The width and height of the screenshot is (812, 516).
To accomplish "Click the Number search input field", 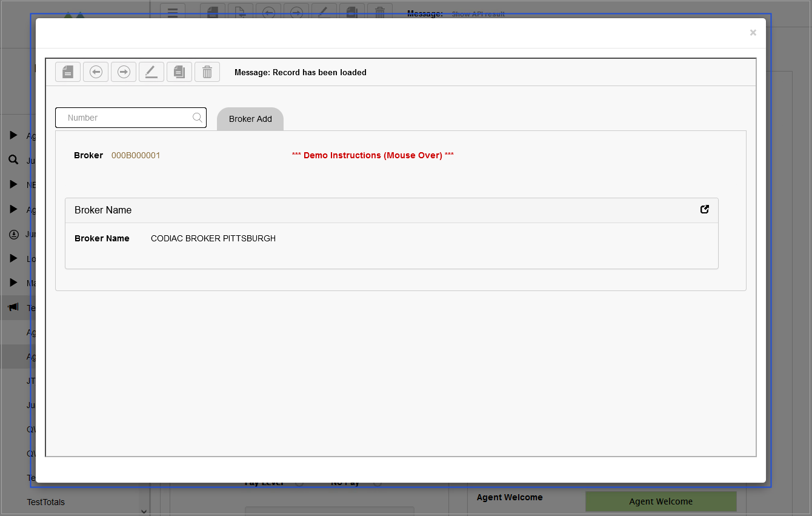I will (x=131, y=118).
